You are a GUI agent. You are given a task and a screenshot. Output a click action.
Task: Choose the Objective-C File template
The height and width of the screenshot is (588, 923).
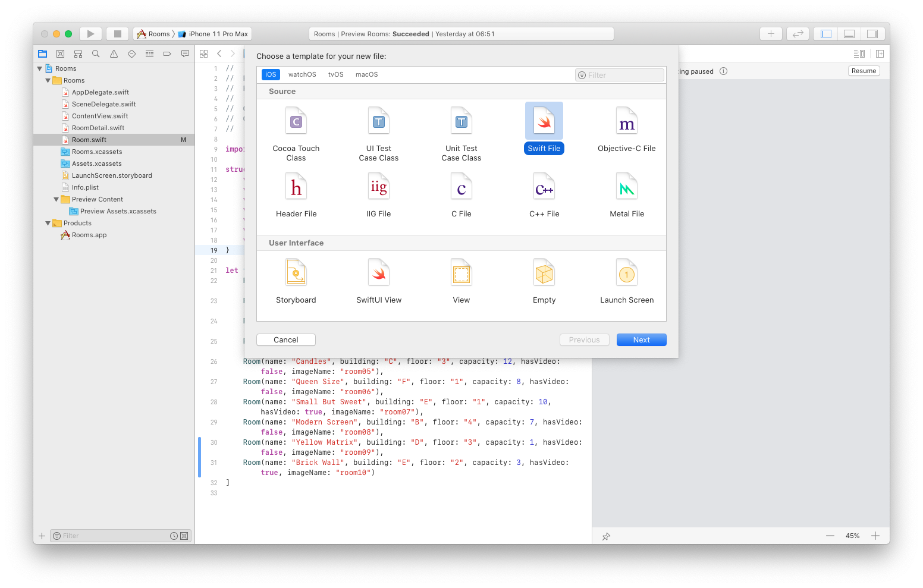click(x=626, y=128)
